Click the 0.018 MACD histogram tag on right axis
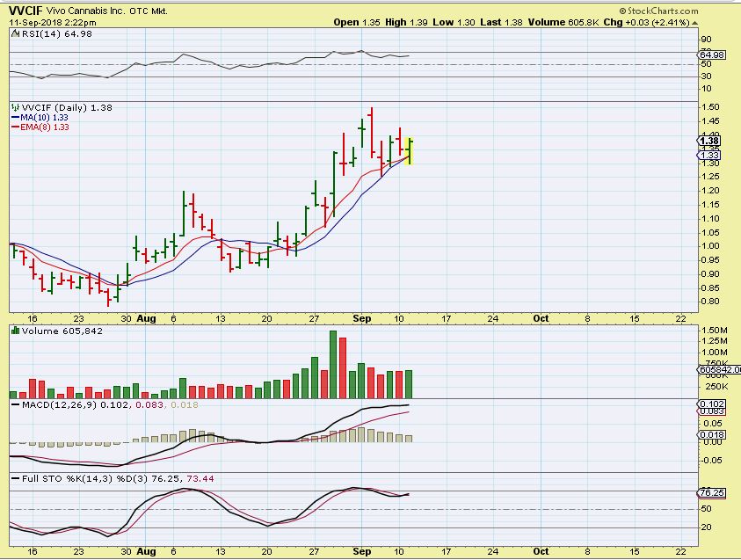 tap(711, 435)
